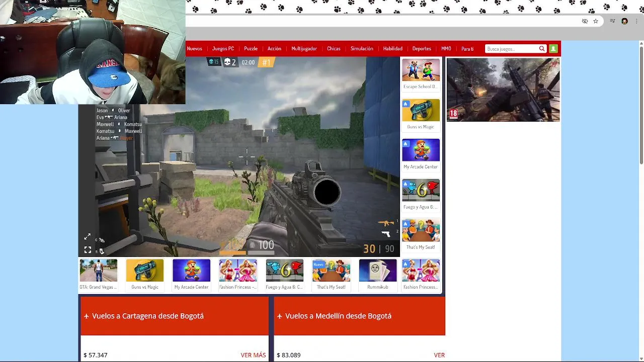Open the media control playlist icon
This screenshot has height=362, width=644.
point(612,21)
